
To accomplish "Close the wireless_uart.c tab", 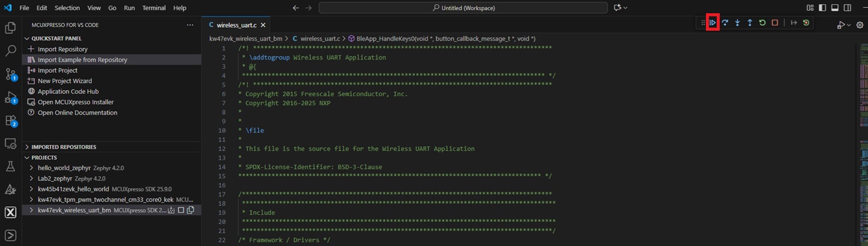I will click(263, 25).
